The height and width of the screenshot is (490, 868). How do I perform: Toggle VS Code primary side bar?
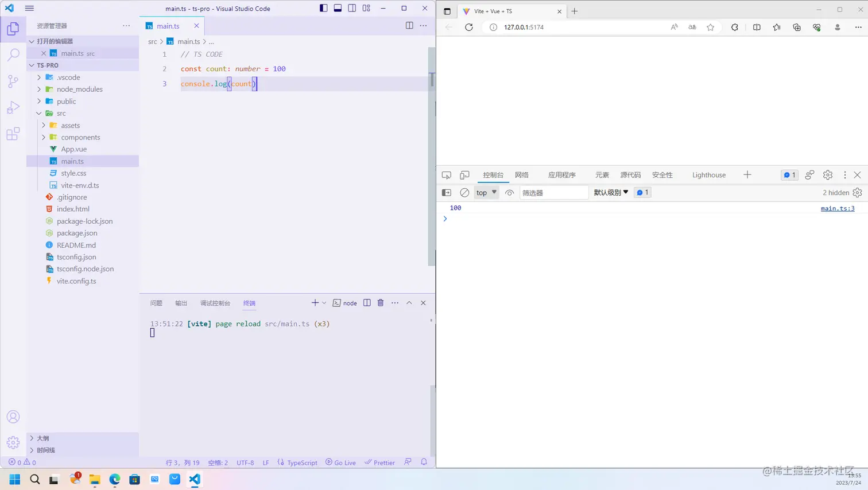pos(324,8)
